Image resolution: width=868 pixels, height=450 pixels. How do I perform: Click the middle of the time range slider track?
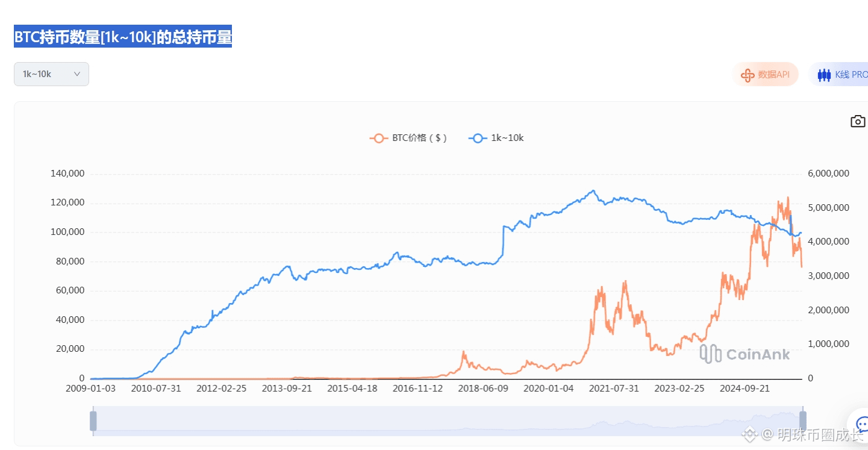pyautogui.click(x=448, y=420)
